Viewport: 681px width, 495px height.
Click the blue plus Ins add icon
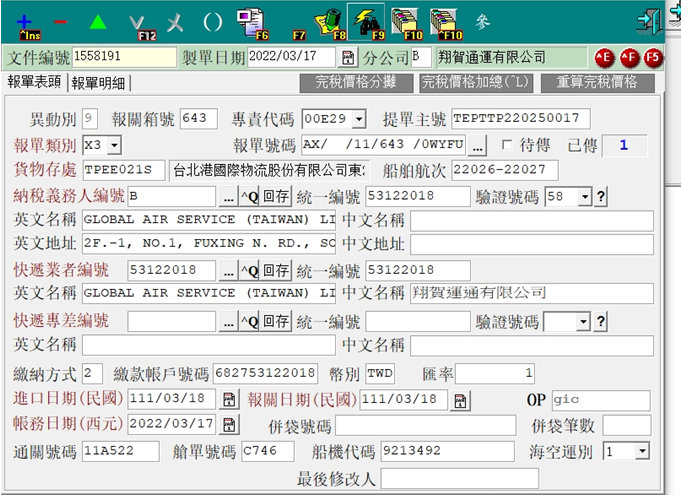click(24, 21)
